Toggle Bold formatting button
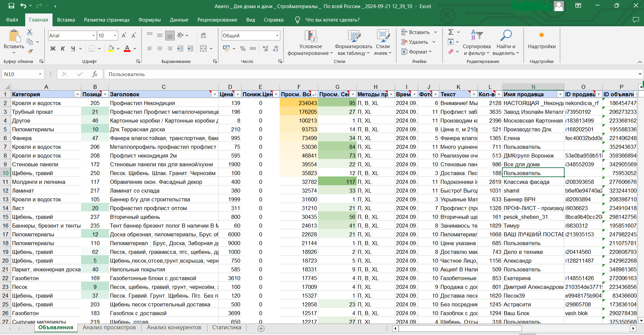Image resolution: width=644 pixels, height=335 pixels. pyautogui.click(x=53, y=48)
